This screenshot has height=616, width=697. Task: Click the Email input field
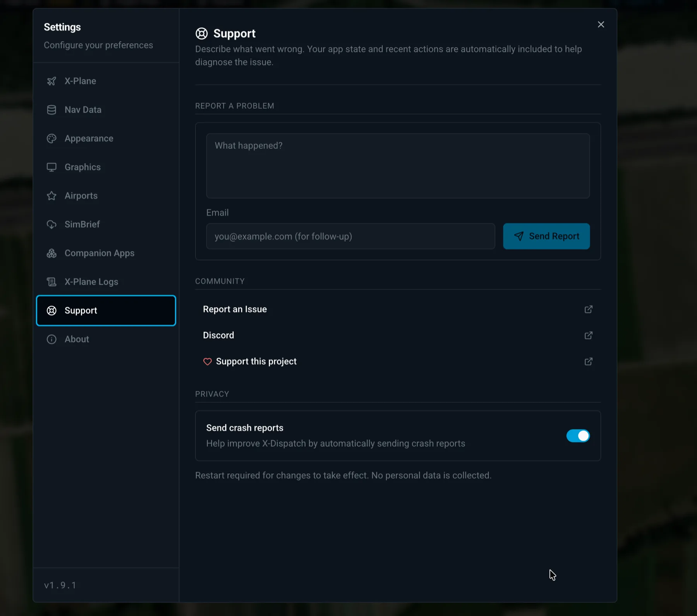pyautogui.click(x=350, y=236)
